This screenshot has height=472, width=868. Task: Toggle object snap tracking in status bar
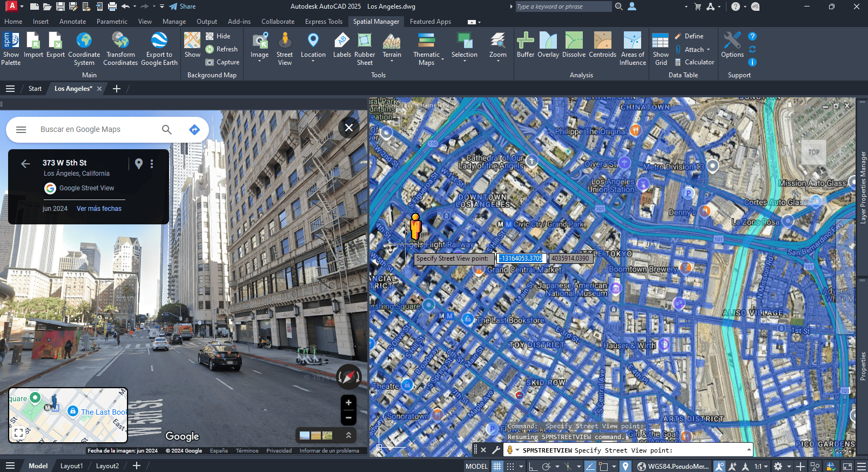(x=590, y=466)
